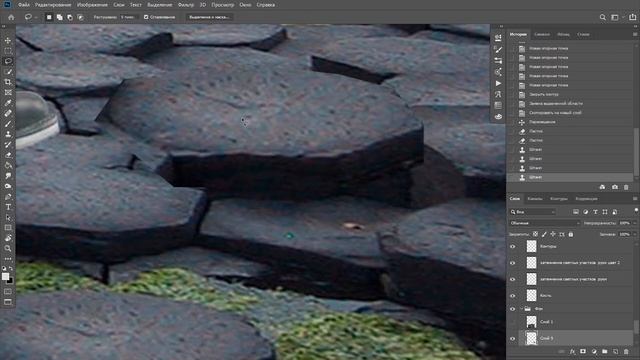
Task: Go to the Home screen icon
Action: pos(11,17)
